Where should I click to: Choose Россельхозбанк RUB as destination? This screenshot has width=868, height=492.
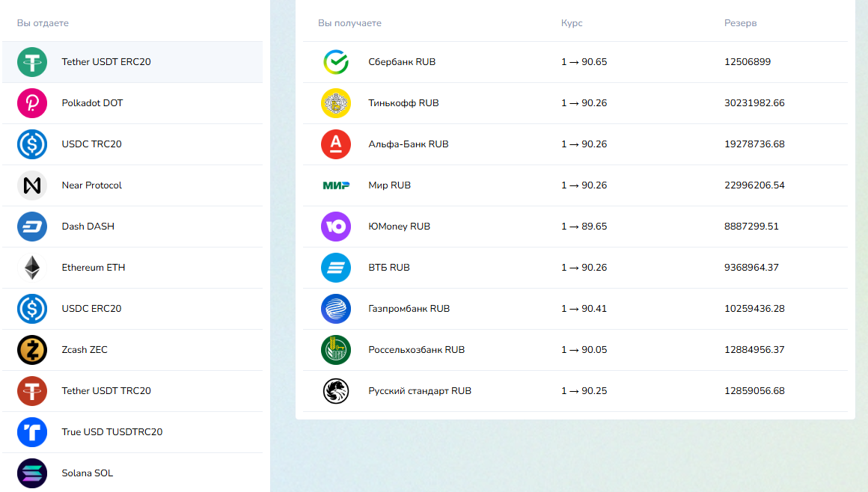(x=575, y=350)
